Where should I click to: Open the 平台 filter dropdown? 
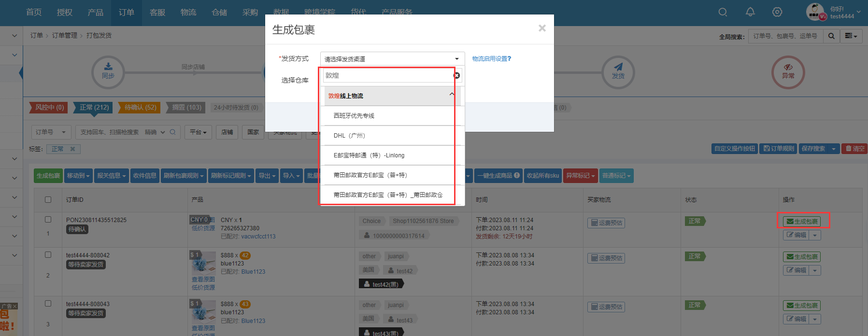click(x=198, y=132)
